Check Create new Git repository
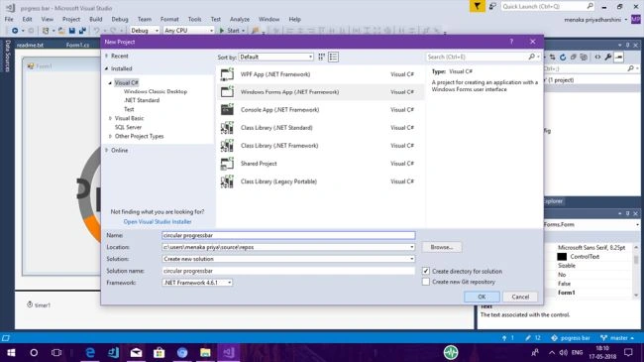The image size is (644, 362). pos(426,282)
